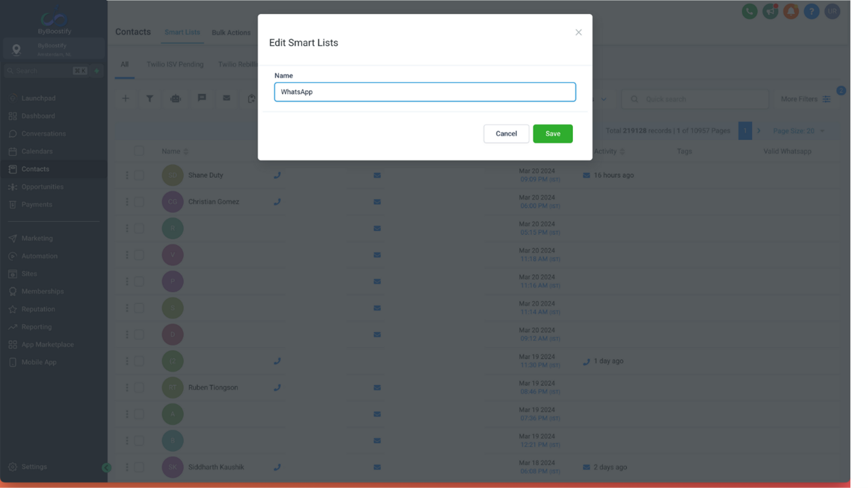Viewport: 868px width, 488px height.
Task: Check the box for contact with D avatar
Action: pyautogui.click(x=139, y=334)
